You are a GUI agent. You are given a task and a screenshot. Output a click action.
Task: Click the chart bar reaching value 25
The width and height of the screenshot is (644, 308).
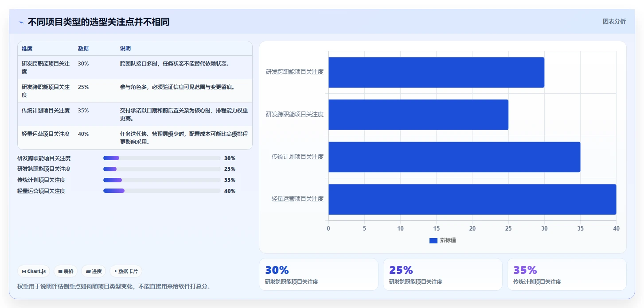[x=418, y=115]
